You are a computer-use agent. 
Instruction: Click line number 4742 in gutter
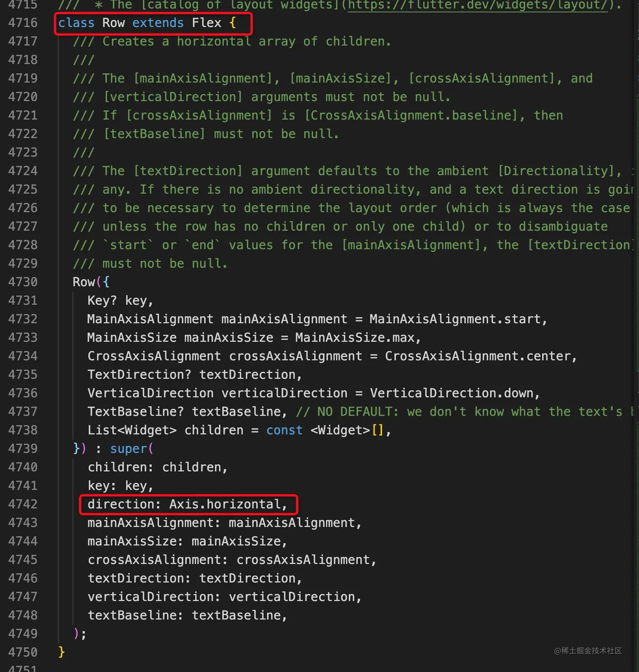pos(23,504)
